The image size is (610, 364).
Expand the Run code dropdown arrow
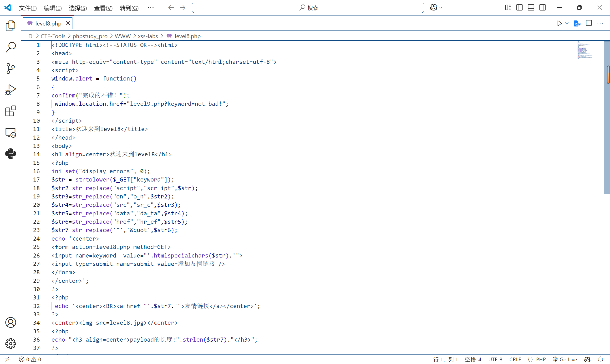click(x=567, y=23)
